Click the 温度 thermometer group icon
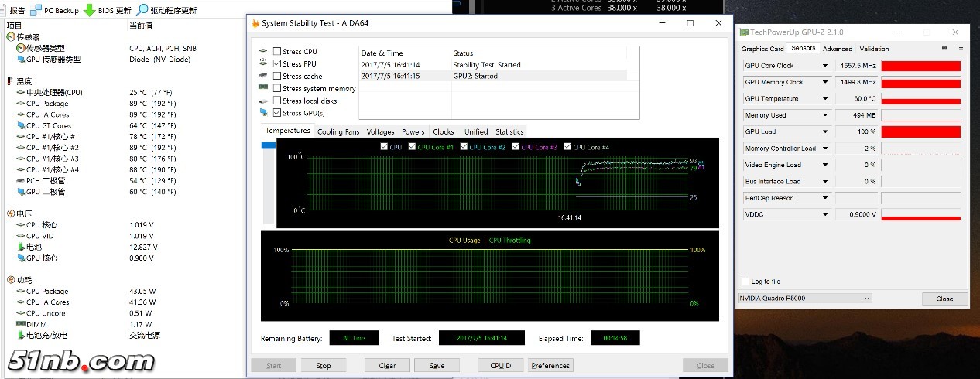Viewport: 980px width, 379px height. coord(10,81)
